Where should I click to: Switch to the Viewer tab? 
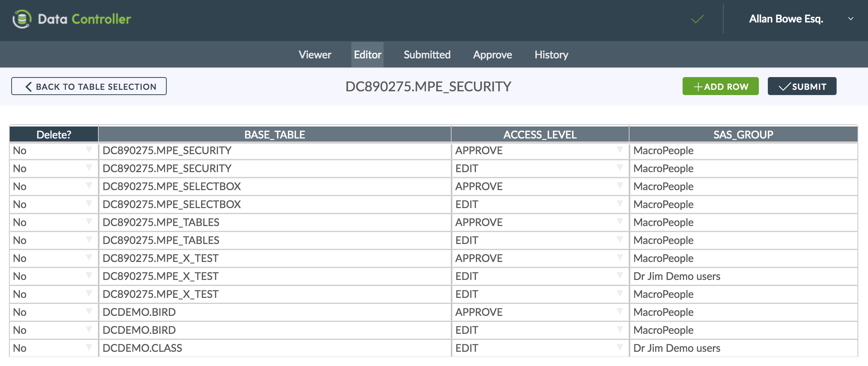[314, 55]
